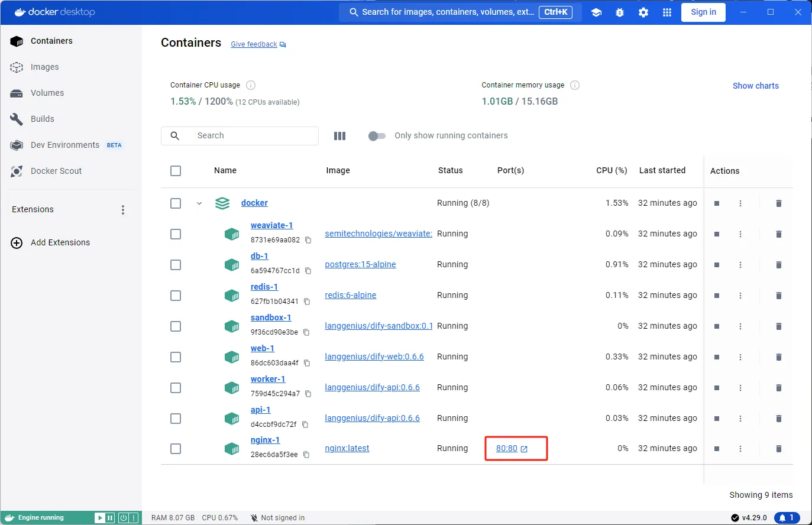This screenshot has width=812, height=525.
Task: Delete the nginx-1 container
Action: (x=779, y=449)
